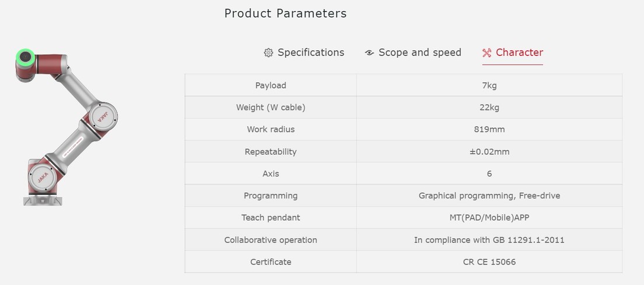Switch to Scope and speed tab
This screenshot has width=644, height=285.
(x=419, y=53)
